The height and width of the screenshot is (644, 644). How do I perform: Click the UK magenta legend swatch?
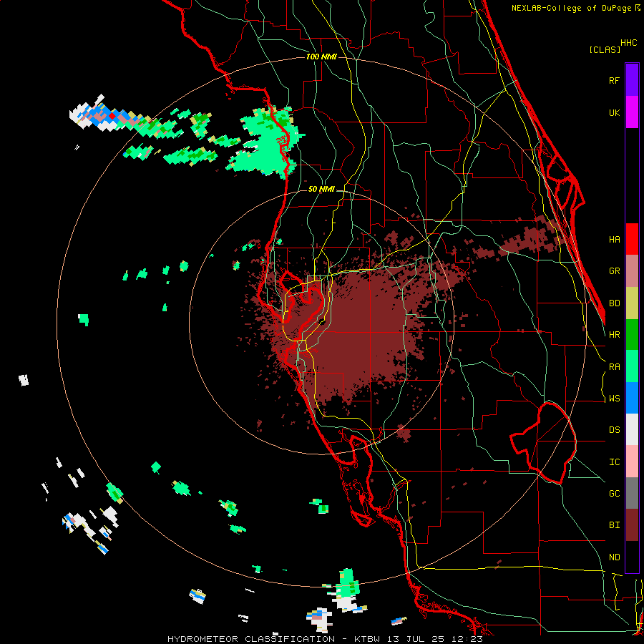632,112
